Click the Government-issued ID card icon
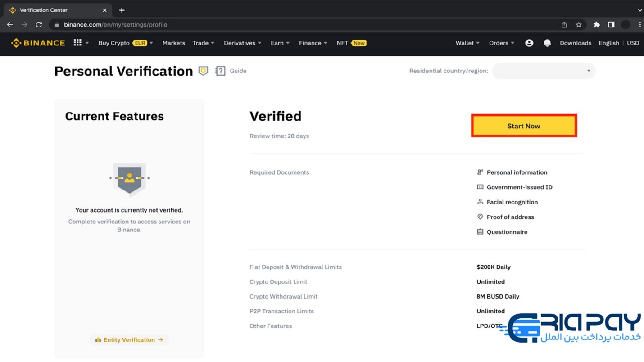The width and height of the screenshot is (644, 362). (x=480, y=187)
